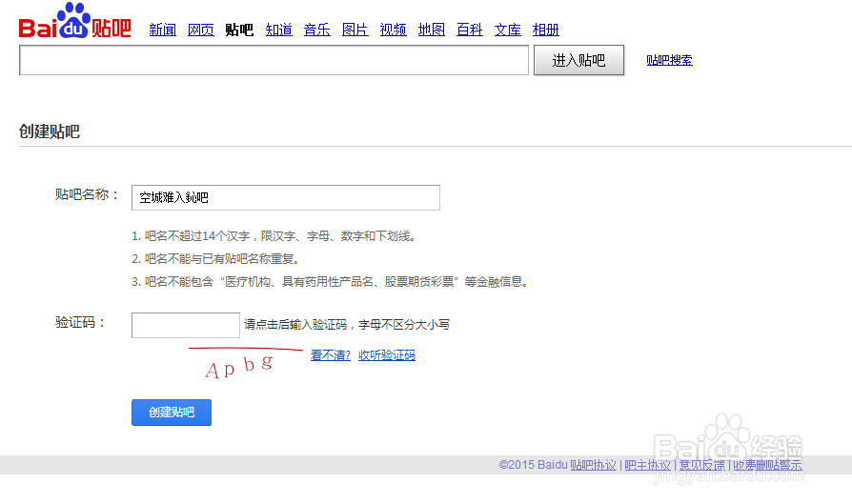The height and width of the screenshot is (504, 852).
Task: Click rule three about 医疗机构 names
Action: click(331, 282)
